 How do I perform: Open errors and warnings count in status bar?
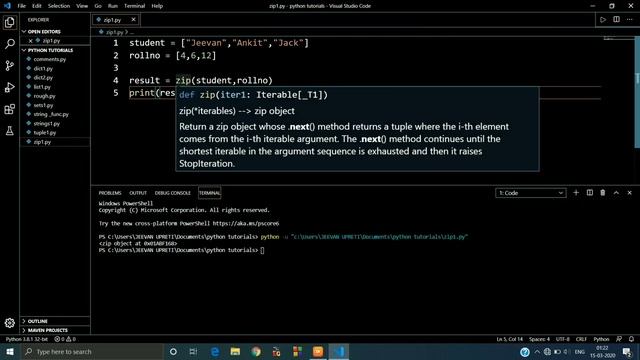[x=65, y=339]
